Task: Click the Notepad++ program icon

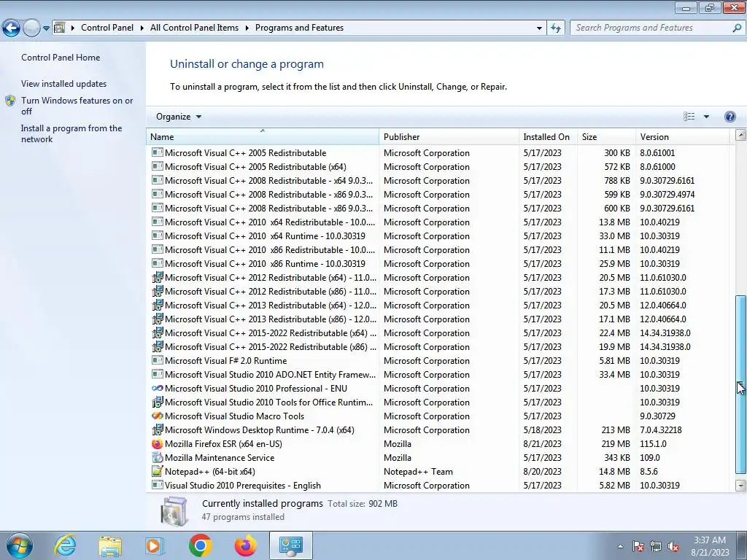Action: point(158,472)
